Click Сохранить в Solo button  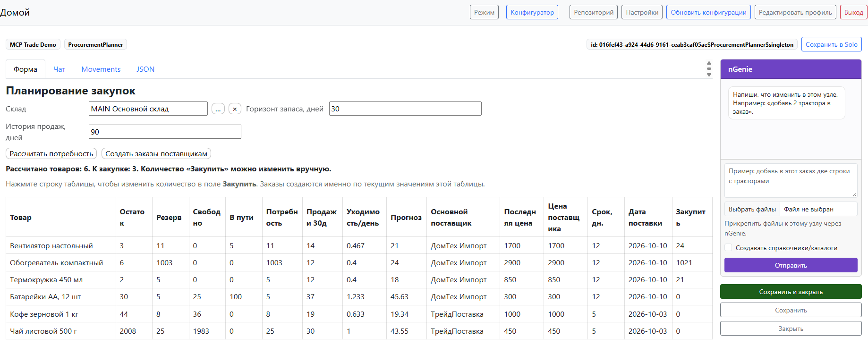[x=831, y=44]
